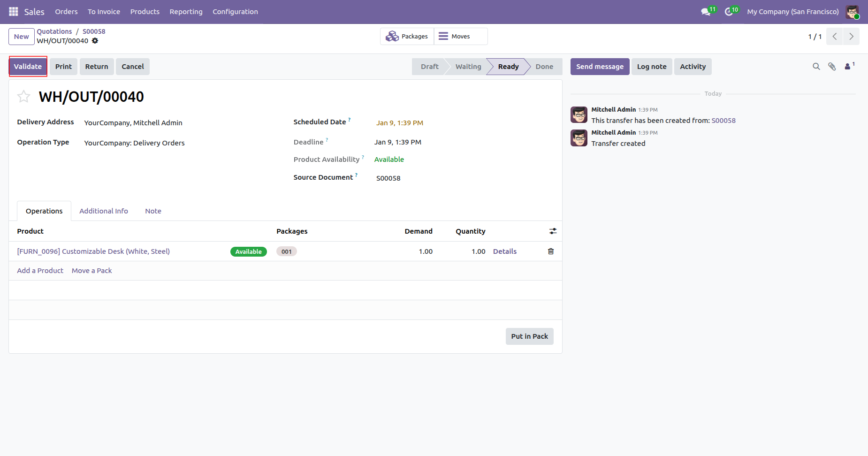Click Move a Pack link
Image resolution: width=868 pixels, height=456 pixels.
coord(92,271)
